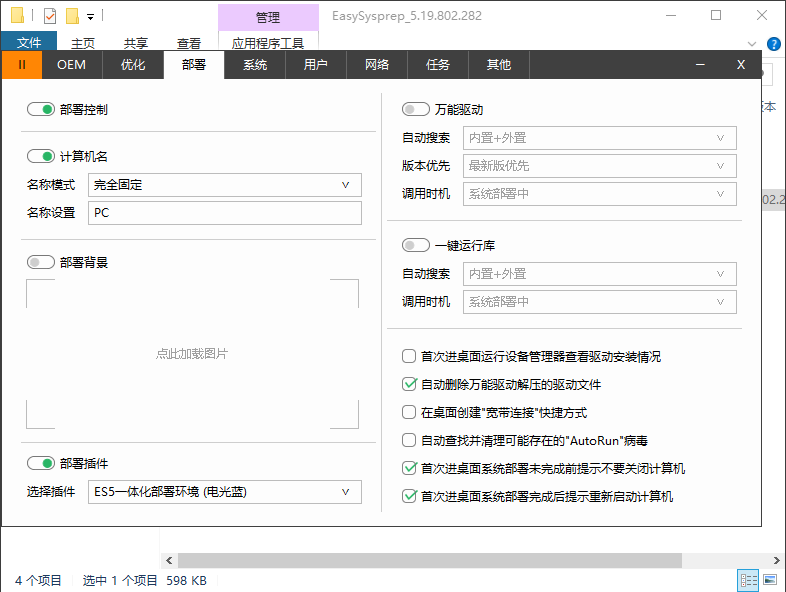Click the 名称设置 text field containing PC

point(225,213)
